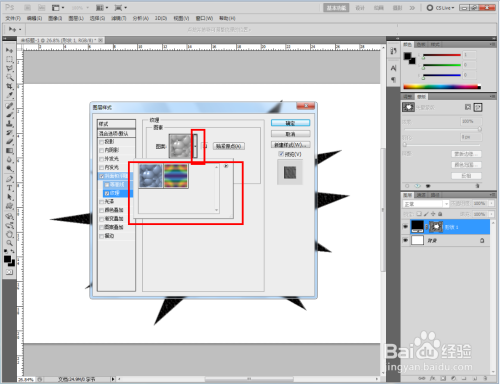Choose the rainbow pattern thumbnail

[x=176, y=176]
